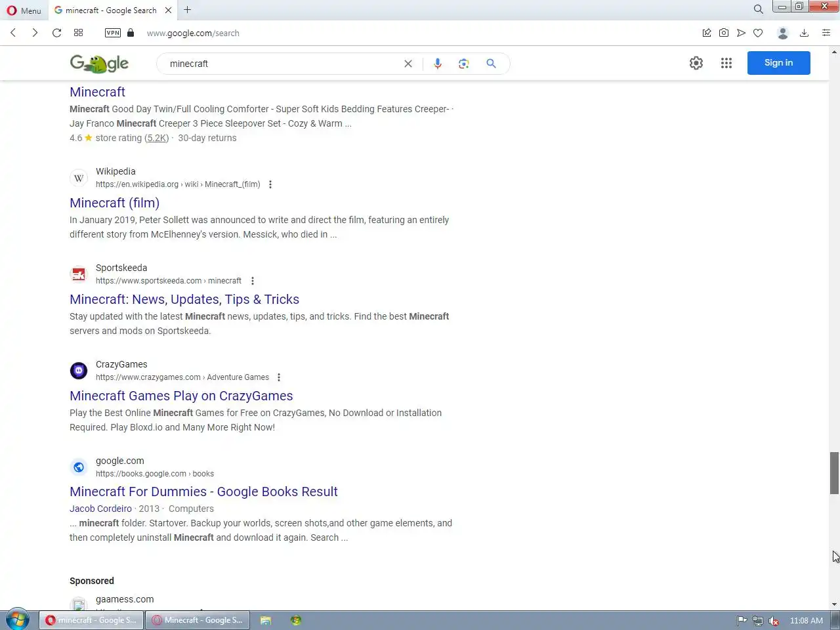Open Minecraft: News, Updates, Tips & Tricks
The height and width of the screenshot is (630, 840).
pos(184,299)
